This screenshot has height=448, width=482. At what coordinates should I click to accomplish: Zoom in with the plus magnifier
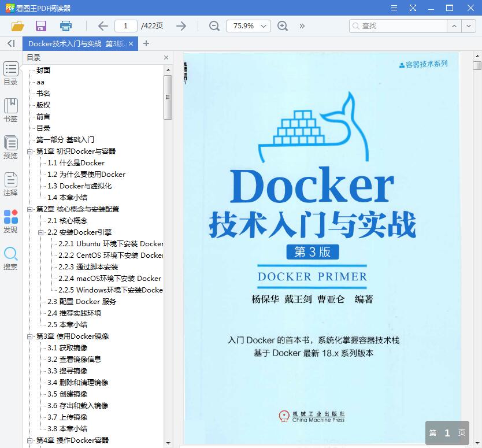[282, 26]
